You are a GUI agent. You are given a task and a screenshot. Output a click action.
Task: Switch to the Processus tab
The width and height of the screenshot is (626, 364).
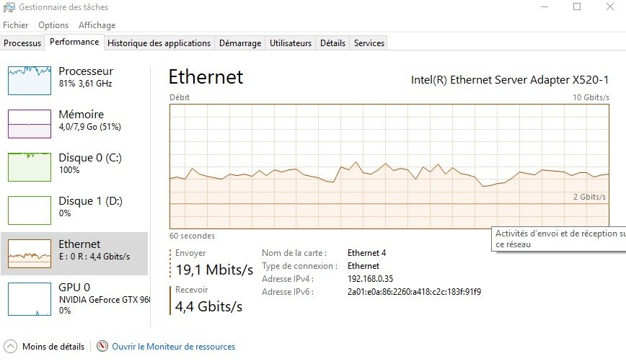coord(22,43)
